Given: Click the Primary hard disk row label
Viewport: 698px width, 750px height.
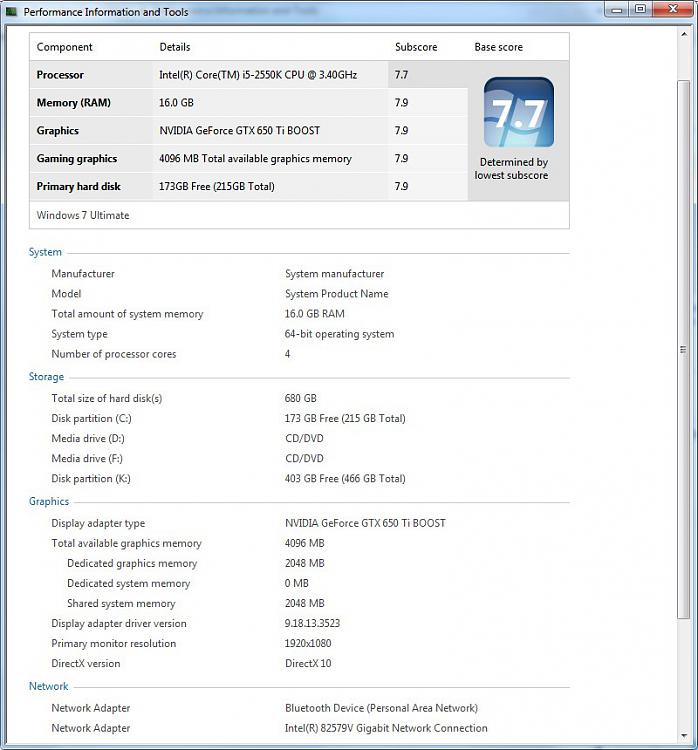Looking at the screenshot, I should (x=78, y=186).
